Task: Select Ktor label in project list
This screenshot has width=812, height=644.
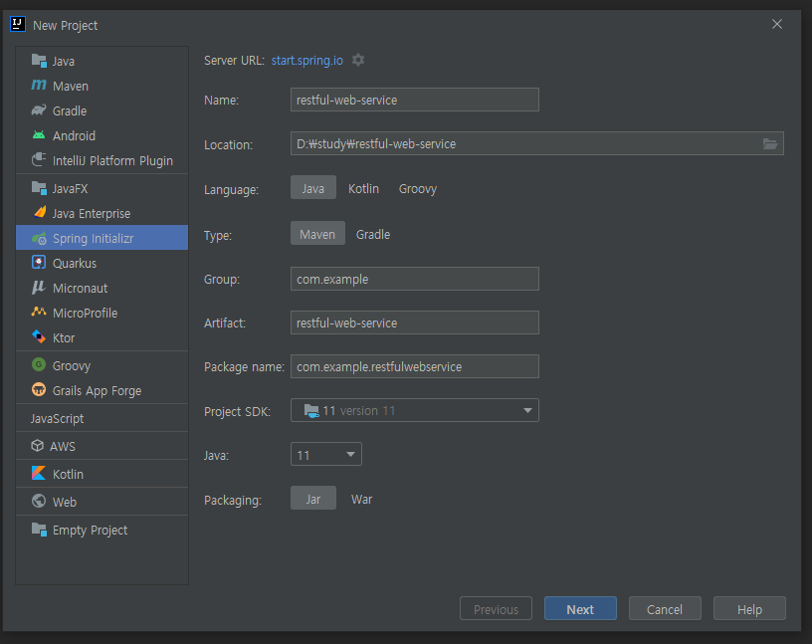Action: point(64,337)
